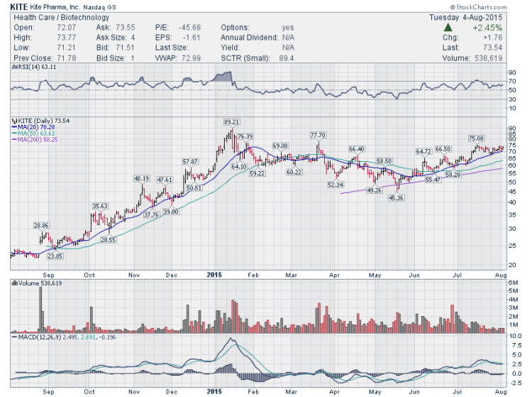Click the KITE (Daily) 73.54 price label
532x397 pixels.
point(40,121)
